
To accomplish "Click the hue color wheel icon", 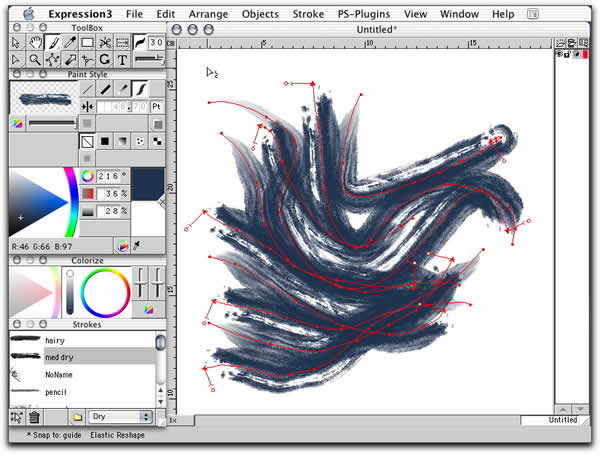I will point(87,176).
